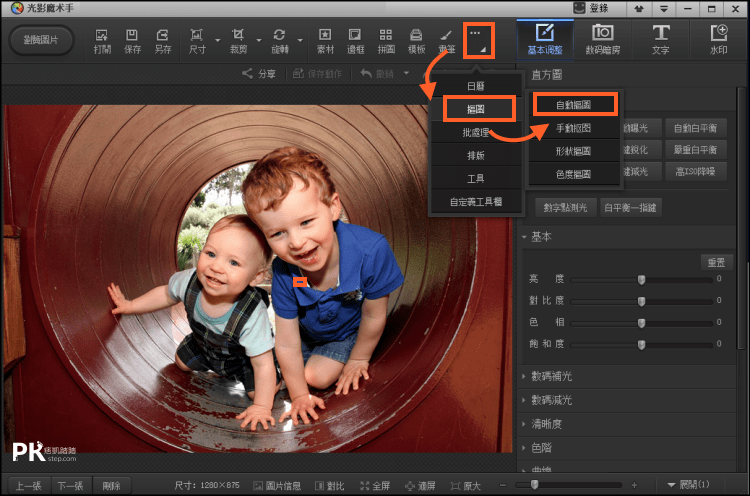
Task: Click the 打開 (Open) toolbar icon
Action: [101, 35]
